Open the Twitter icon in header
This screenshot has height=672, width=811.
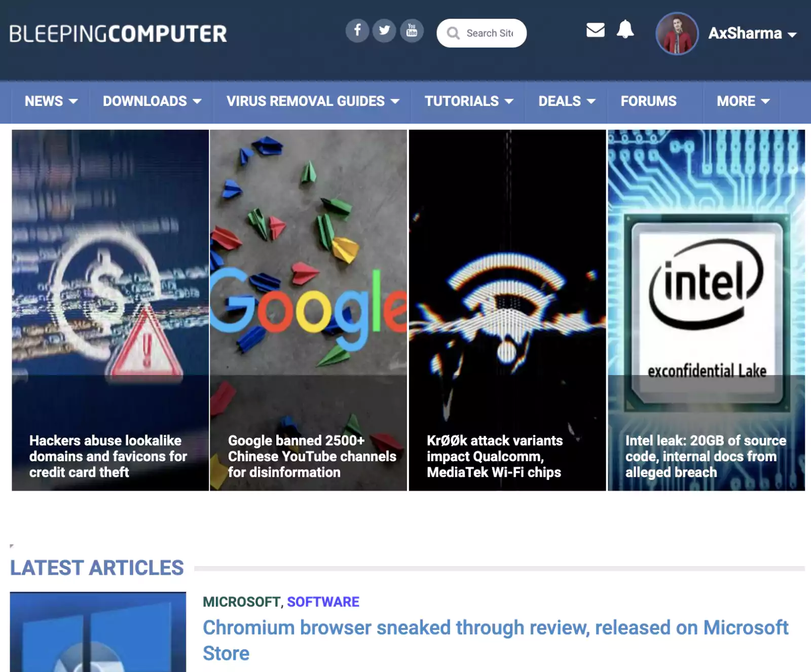pos(384,30)
